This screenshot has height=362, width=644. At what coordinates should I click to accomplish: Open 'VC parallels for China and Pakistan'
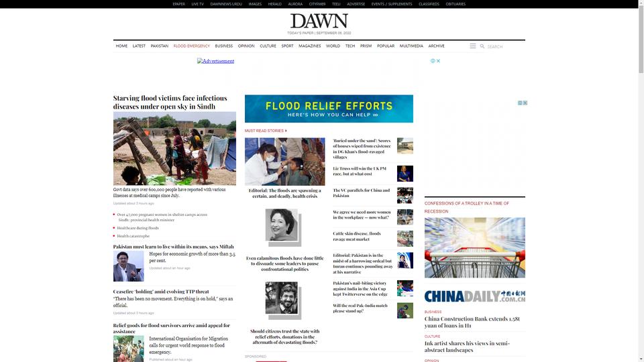[x=361, y=193]
